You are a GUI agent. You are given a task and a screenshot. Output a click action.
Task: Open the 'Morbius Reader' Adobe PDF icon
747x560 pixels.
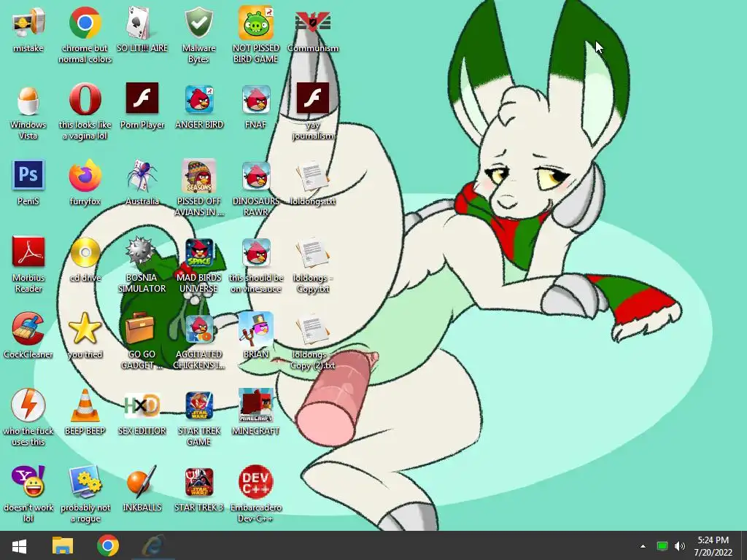tap(28, 252)
